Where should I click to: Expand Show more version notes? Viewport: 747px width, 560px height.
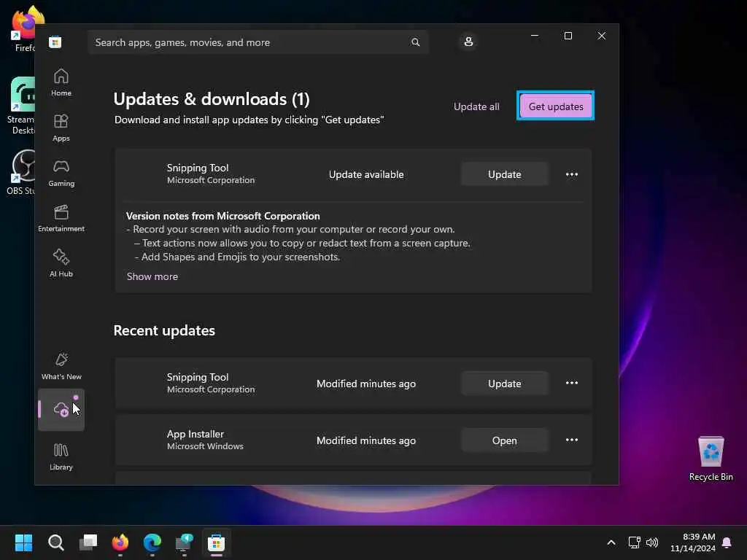[152, 276]
